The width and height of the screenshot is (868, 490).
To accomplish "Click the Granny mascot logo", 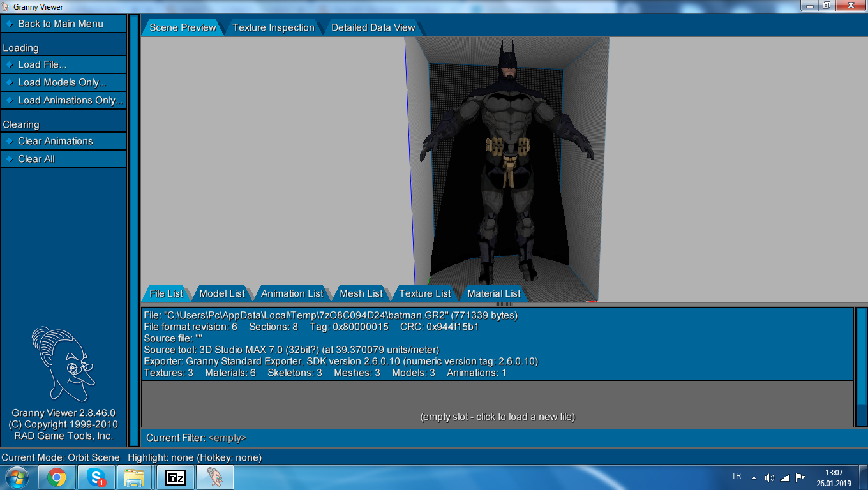I will [63, 364].
